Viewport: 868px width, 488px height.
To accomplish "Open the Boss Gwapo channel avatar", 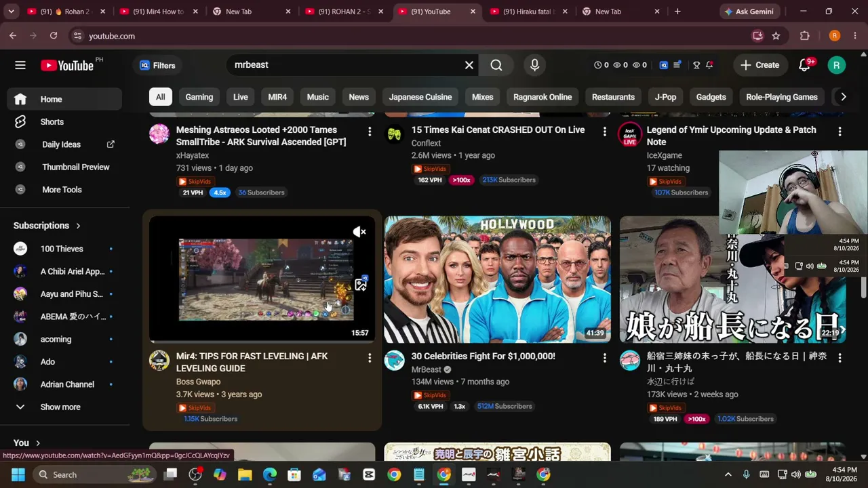I will click(159, 361).
